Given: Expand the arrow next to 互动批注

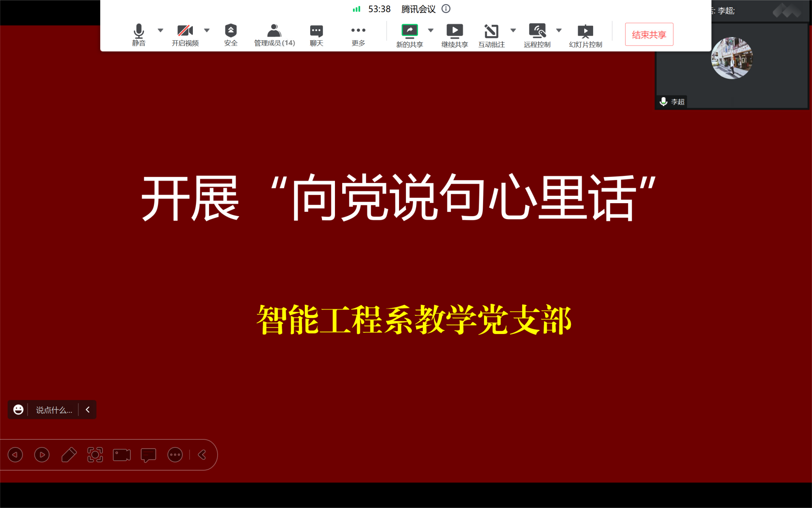Looking at the screenshot, I should (x=513, y=30).
